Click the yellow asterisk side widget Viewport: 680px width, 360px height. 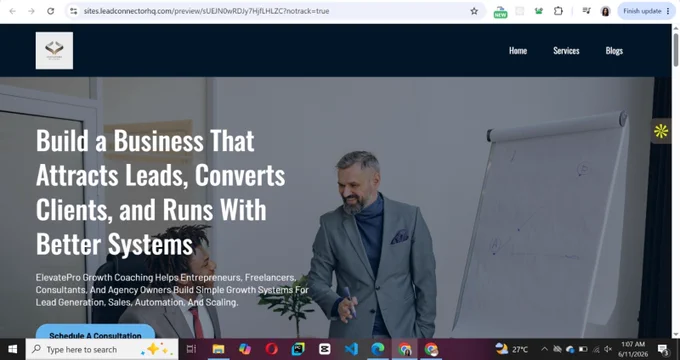(x=661, y=131)
